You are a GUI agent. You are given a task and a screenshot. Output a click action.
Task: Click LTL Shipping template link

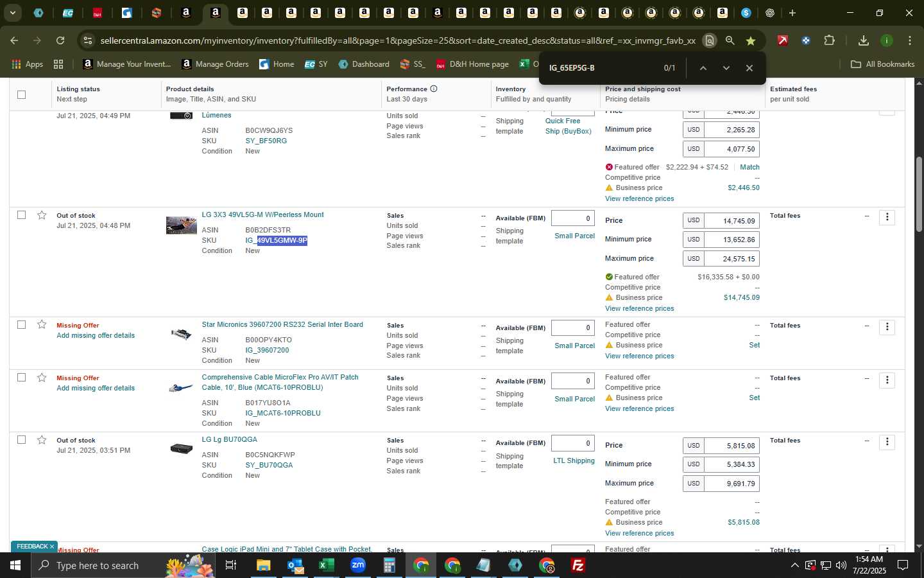[574, 460]
